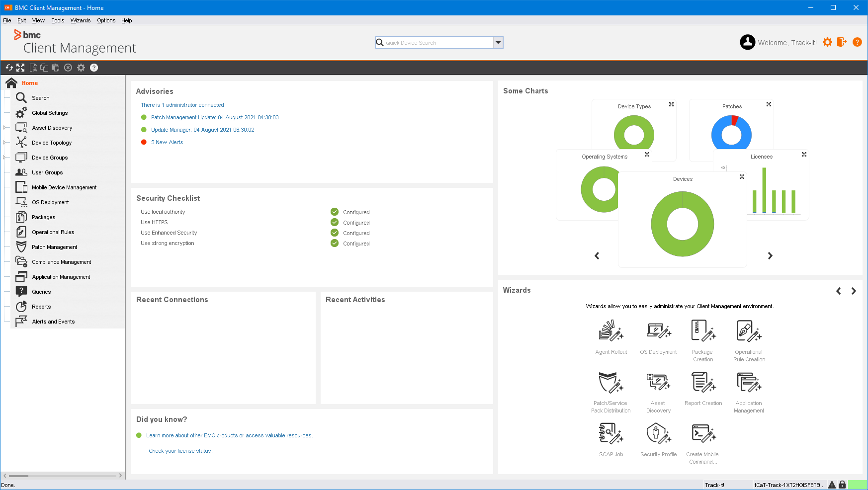The image size is (868, 490).
Task: Open the Help menu
Action: (127, 20)
